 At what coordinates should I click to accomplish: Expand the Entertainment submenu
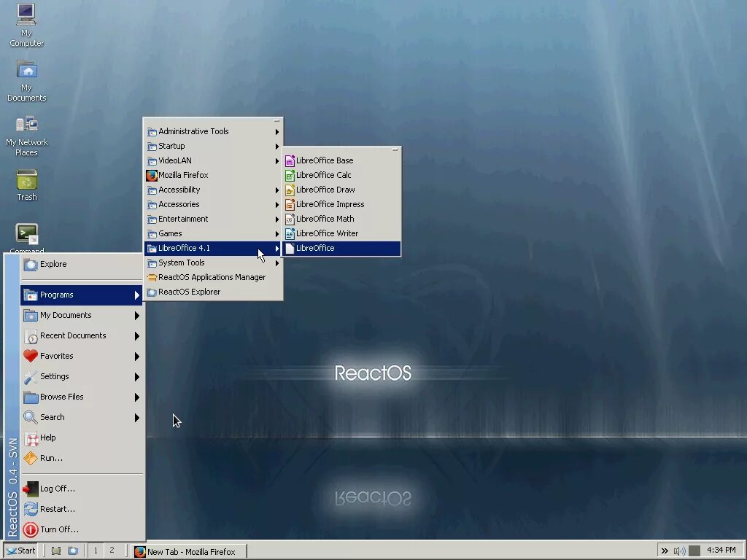213,219
